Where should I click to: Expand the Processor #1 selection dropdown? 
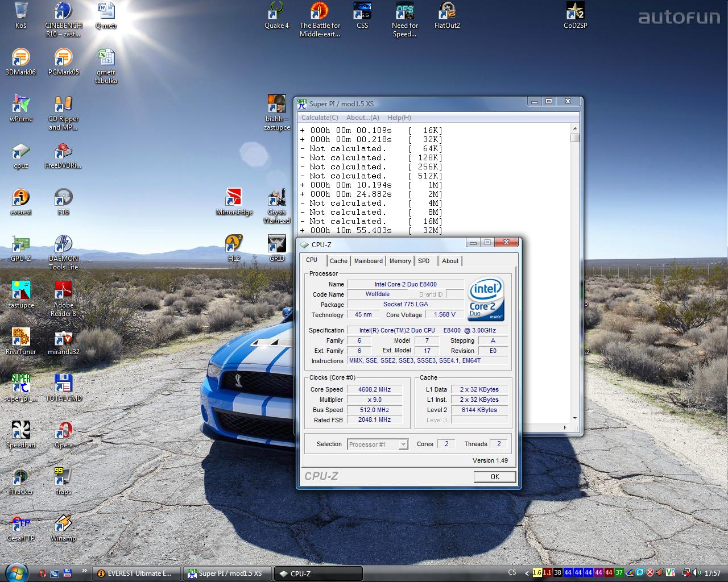403,444
